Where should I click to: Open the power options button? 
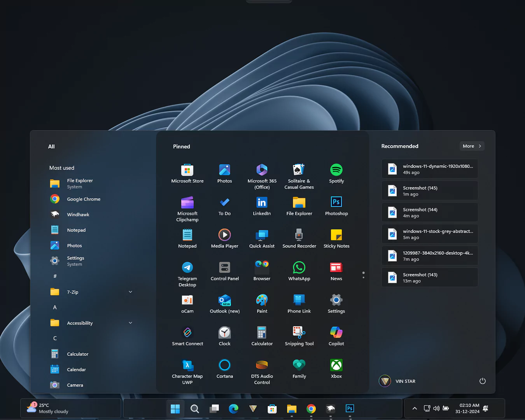(483, 381)
